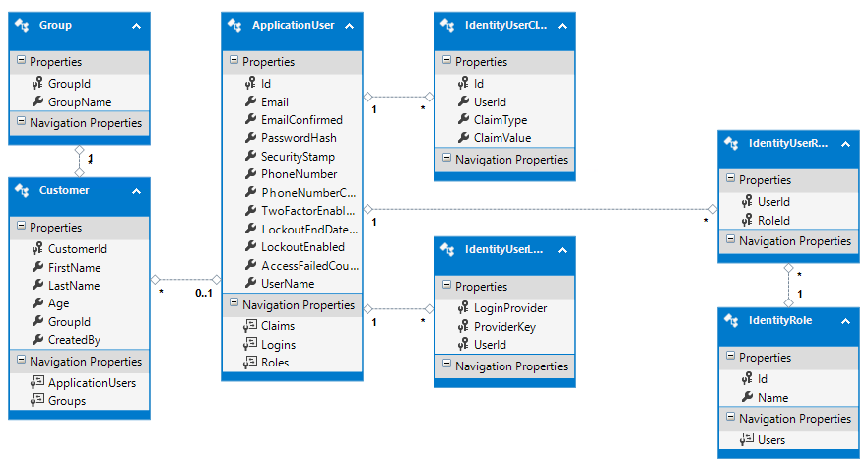The image size is (868, 466).
Task: Click the wrench icon next to ClaimType
Action: click(x=464, y=120)
